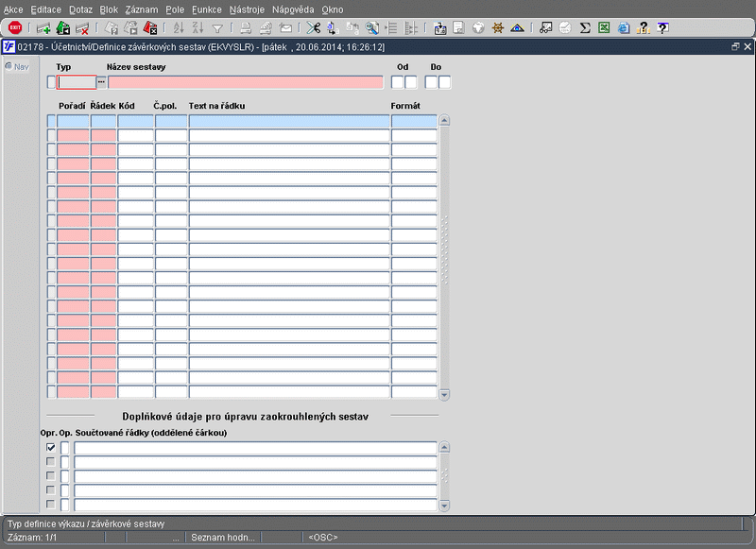Screen dimensions: 756x549
Task: Click the first Do input box
Action: pos(431,82)
